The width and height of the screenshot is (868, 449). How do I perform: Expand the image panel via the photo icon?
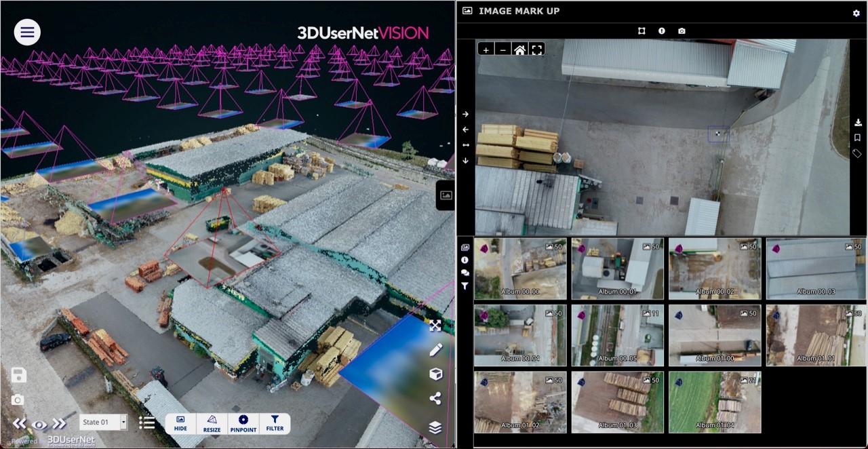[446, 195]
